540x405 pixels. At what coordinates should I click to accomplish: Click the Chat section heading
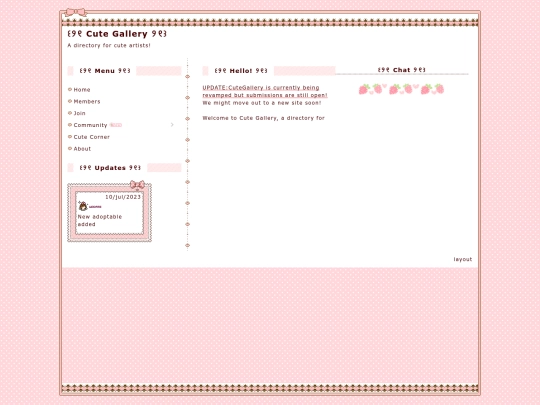pos(402,70)
